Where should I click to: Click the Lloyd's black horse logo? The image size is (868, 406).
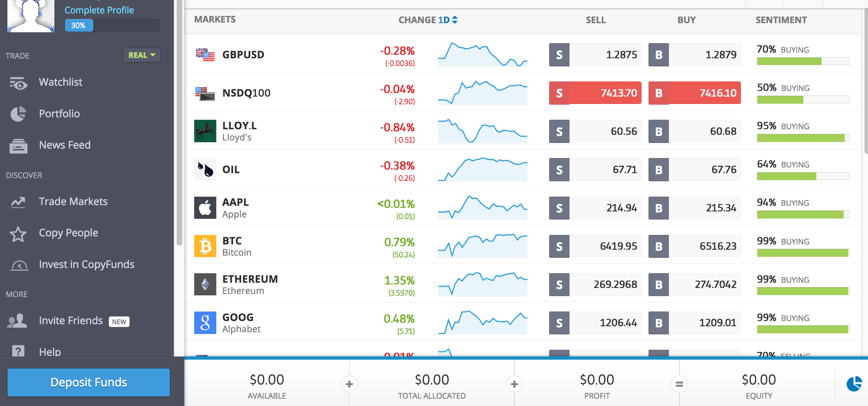(x=205, y=131)
